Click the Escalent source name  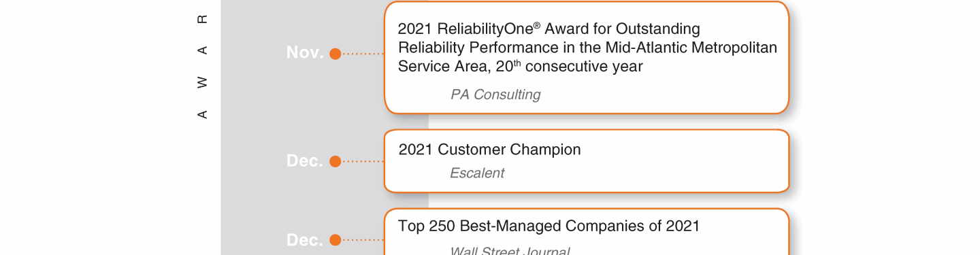click(477, 173)
